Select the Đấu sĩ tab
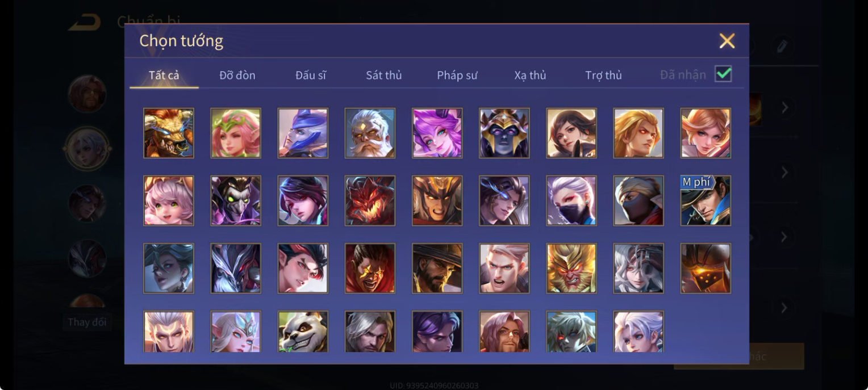 click(311, 75)
